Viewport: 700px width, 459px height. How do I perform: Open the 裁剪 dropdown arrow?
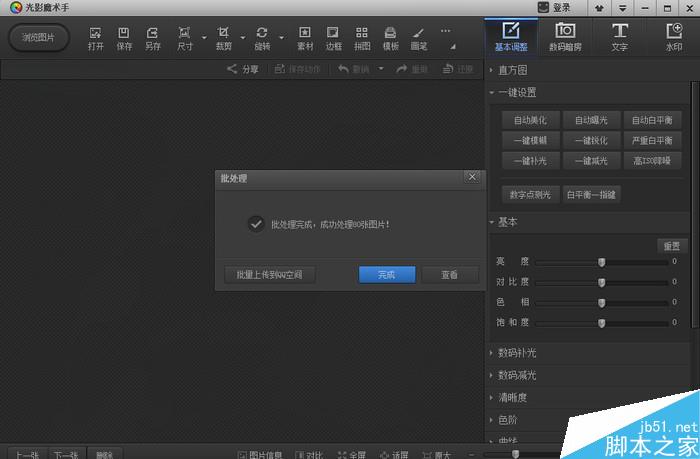pos(243,38)
